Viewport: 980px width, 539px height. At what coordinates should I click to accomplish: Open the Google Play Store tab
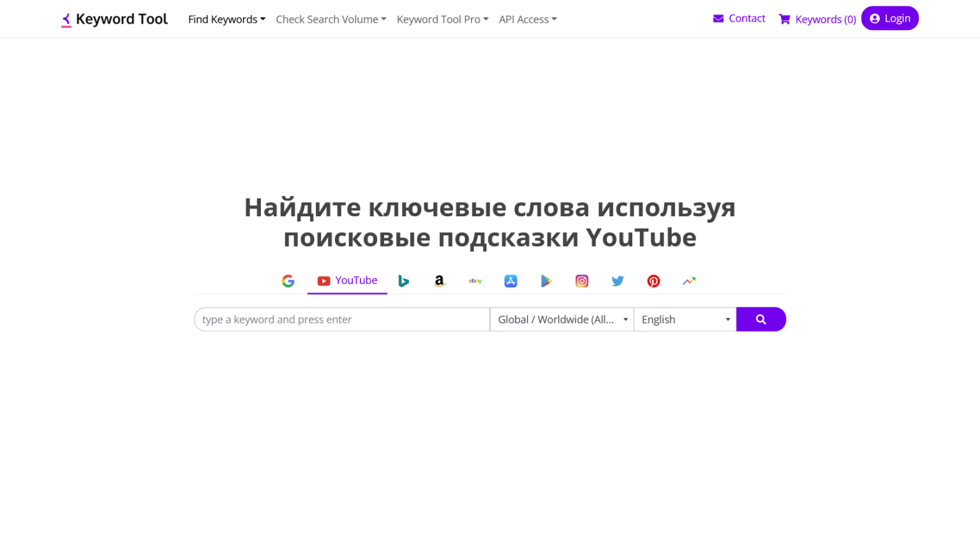click(546, 281)
